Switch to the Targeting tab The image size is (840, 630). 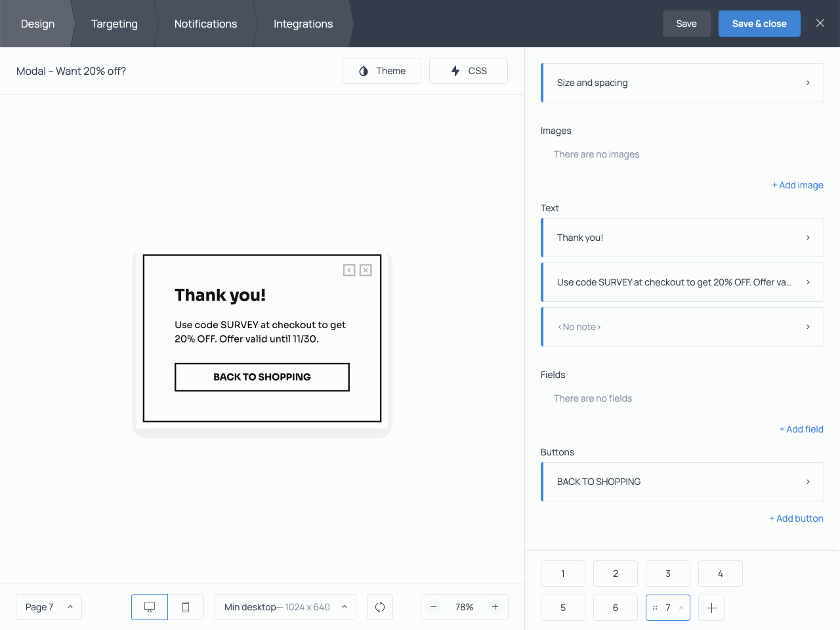click(x=114, y=24)
